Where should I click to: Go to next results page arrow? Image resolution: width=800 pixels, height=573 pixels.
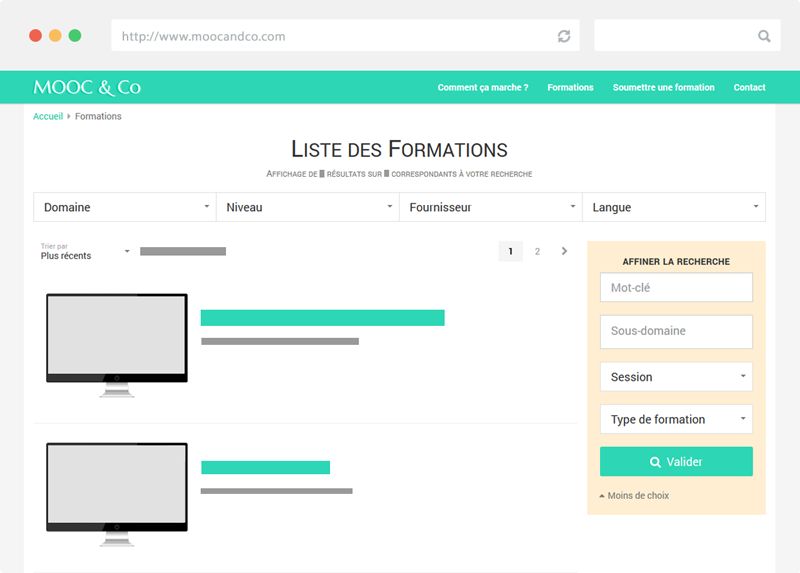(564, 251)
